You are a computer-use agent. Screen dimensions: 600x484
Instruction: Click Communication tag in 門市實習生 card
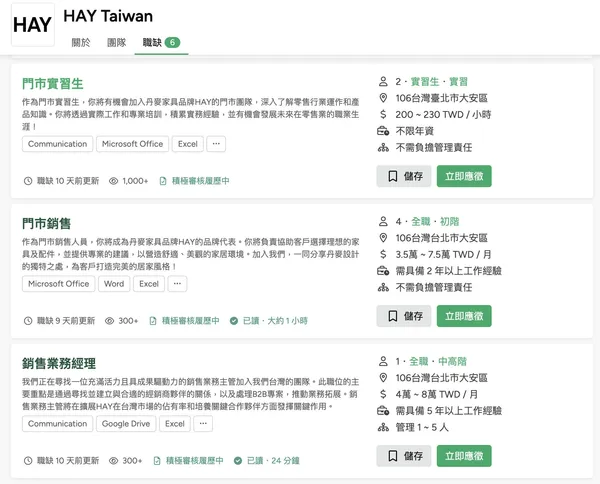point(57,144)
